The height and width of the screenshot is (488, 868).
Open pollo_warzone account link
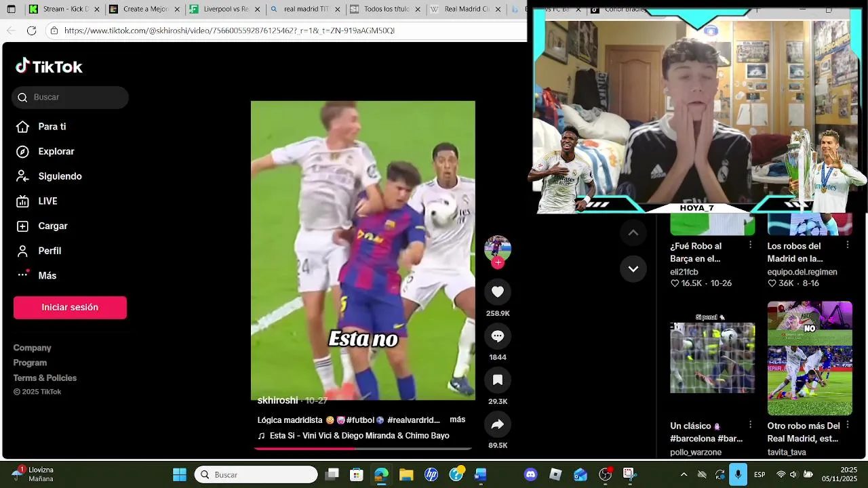(x=696, y=452)
